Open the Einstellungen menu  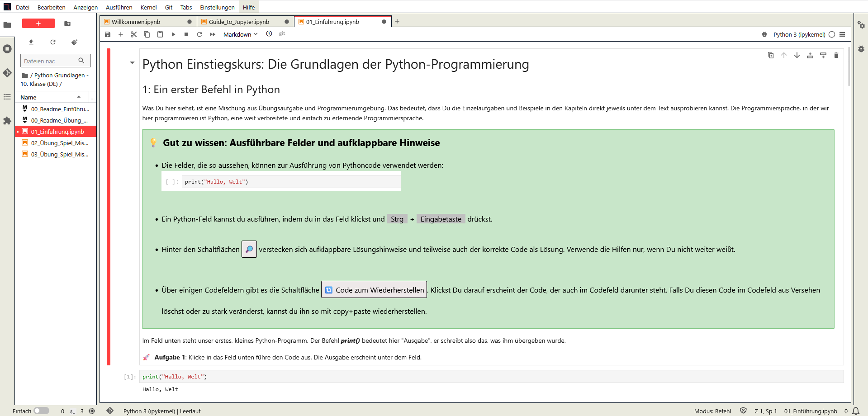coord(217,7)
